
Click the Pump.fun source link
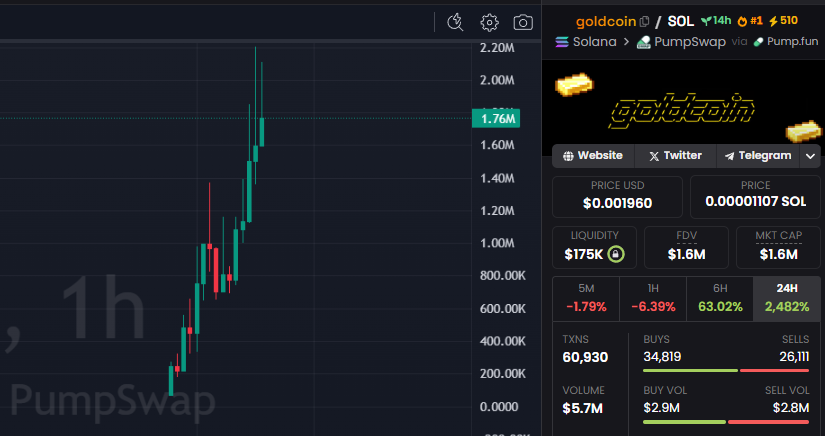click(785, 42)
